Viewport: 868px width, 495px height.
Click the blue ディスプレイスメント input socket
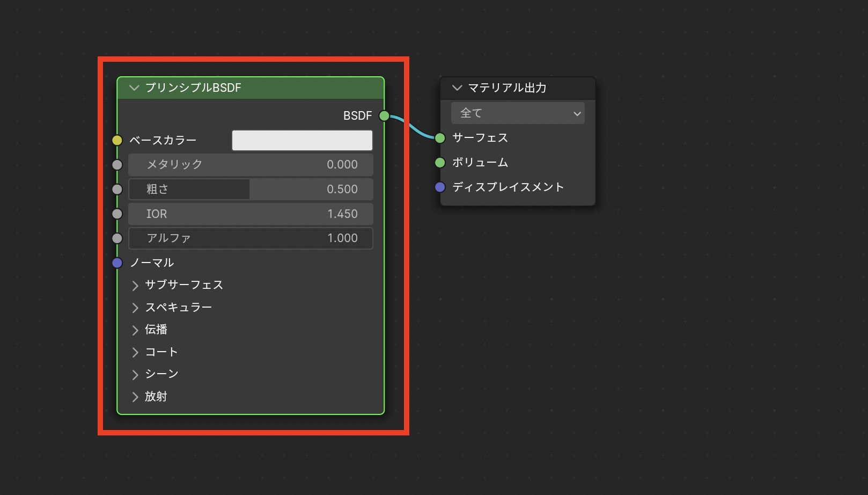440,187
